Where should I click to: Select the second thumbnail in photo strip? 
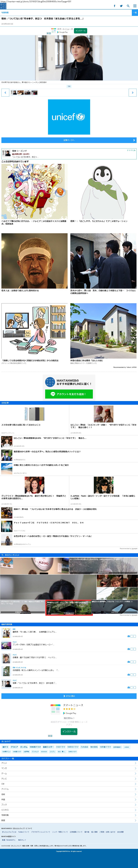(20, 92)
